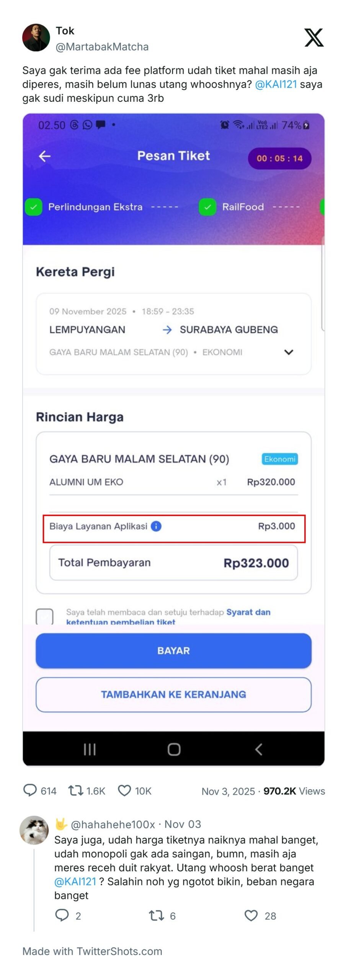Tap the heart icon on hahahehe100x's reply

point(251,916)
